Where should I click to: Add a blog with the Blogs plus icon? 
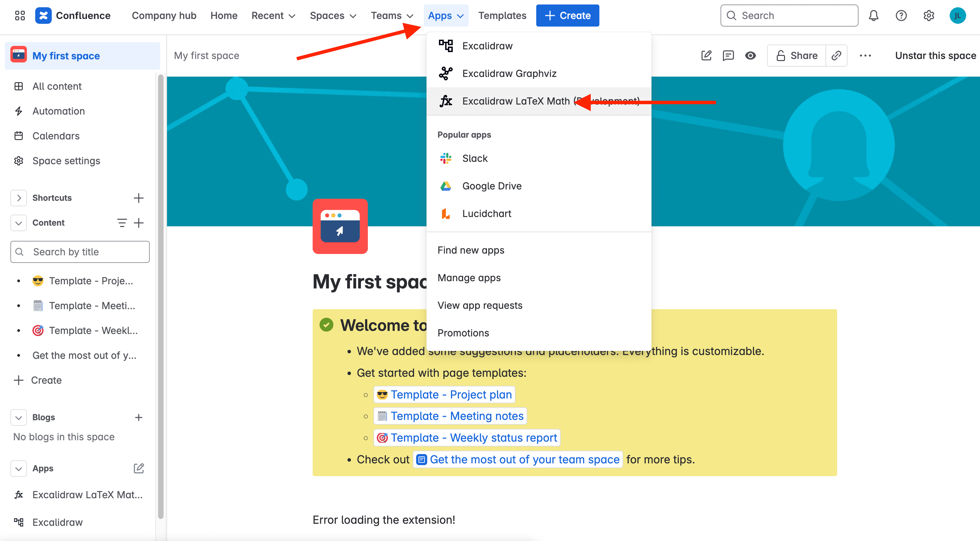coord(138,417)
